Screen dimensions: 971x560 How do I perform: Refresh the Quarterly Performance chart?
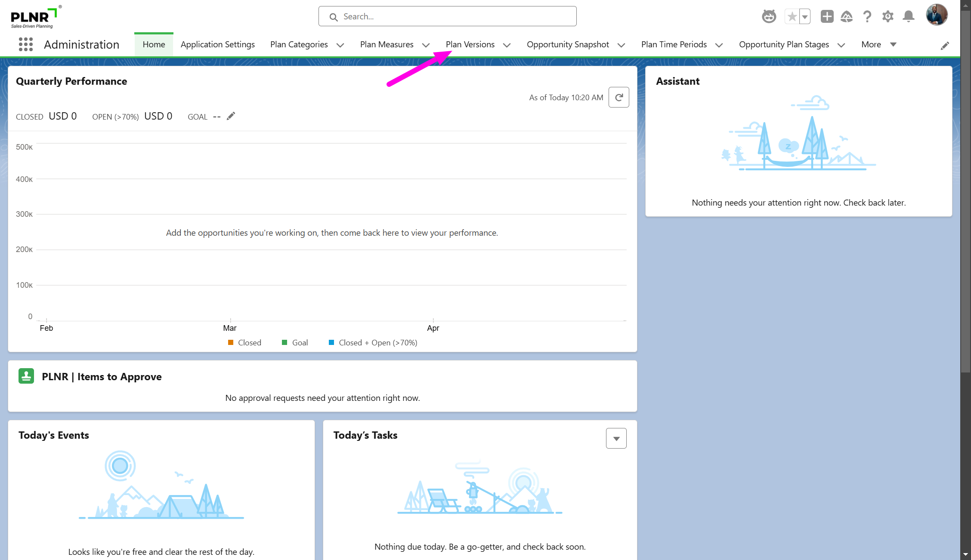pos(618,97)
